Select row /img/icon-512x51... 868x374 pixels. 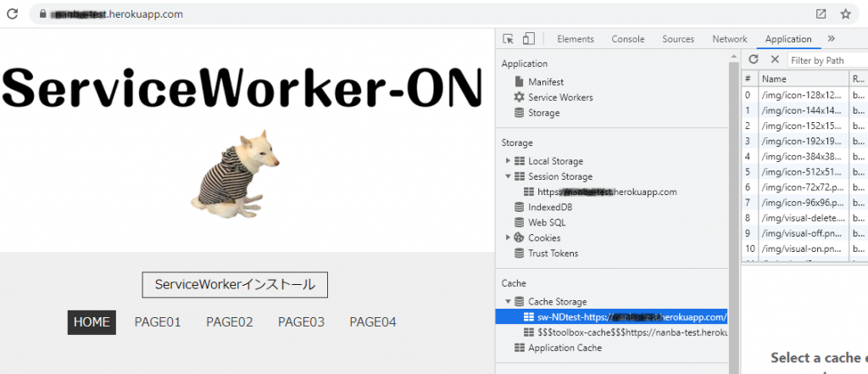click(804, 172)
